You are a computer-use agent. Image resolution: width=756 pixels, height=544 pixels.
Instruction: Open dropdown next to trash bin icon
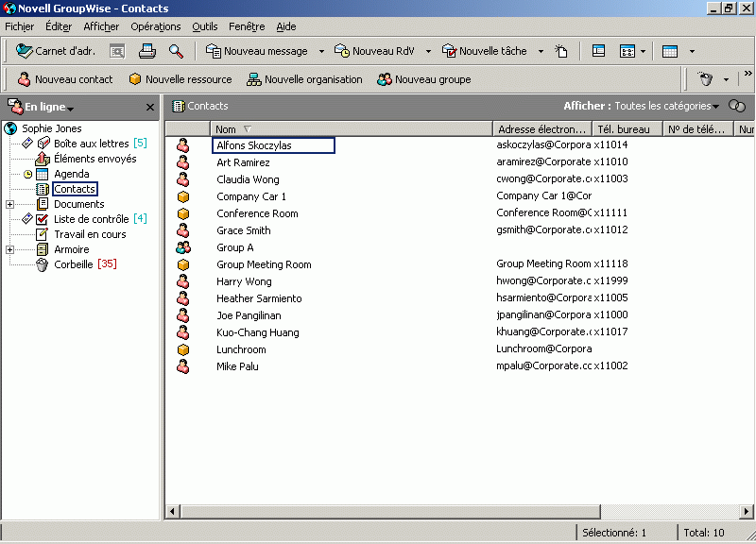click(726, 80)
